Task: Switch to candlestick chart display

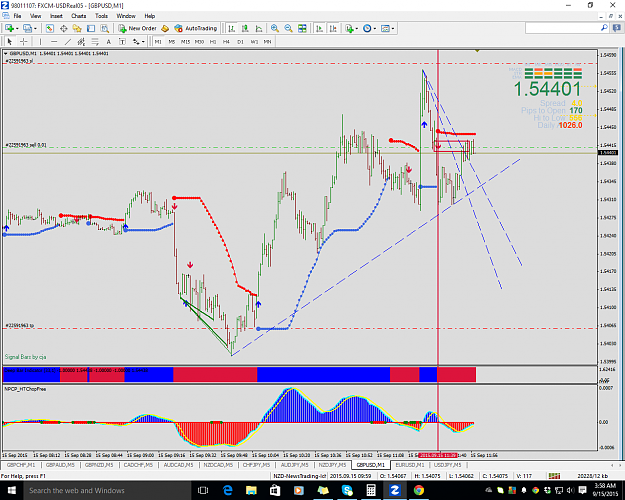Action: coord(245,28)
